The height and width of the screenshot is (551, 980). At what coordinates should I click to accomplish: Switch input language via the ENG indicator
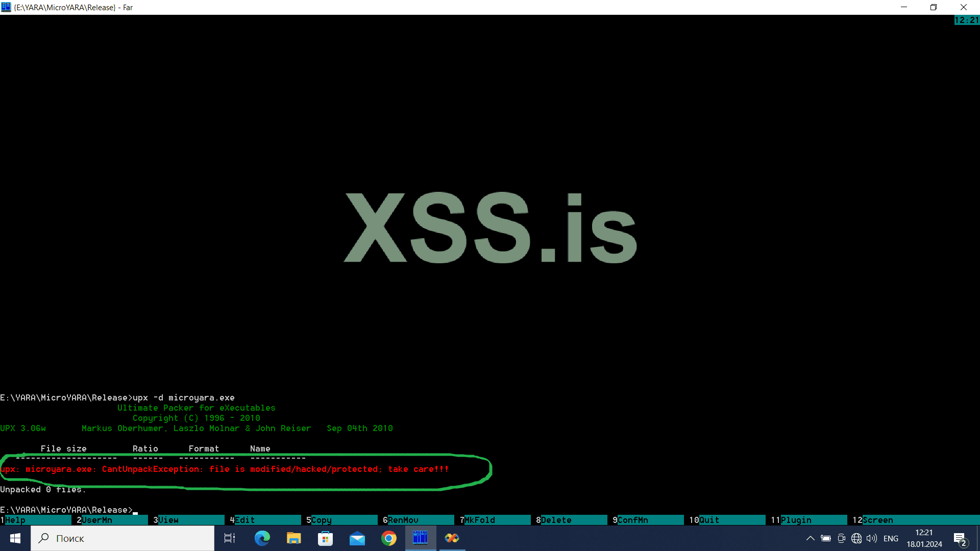pyautogui.click(x=891, y=538)
